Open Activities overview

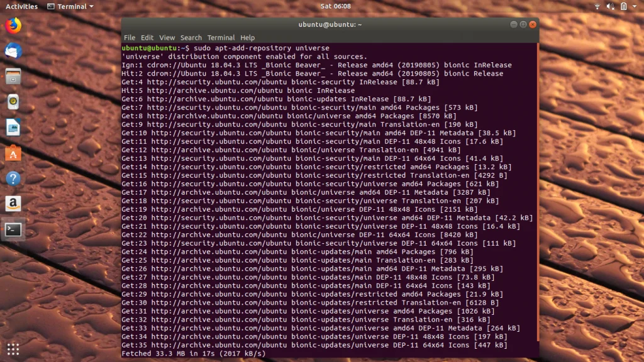point(21,6)
